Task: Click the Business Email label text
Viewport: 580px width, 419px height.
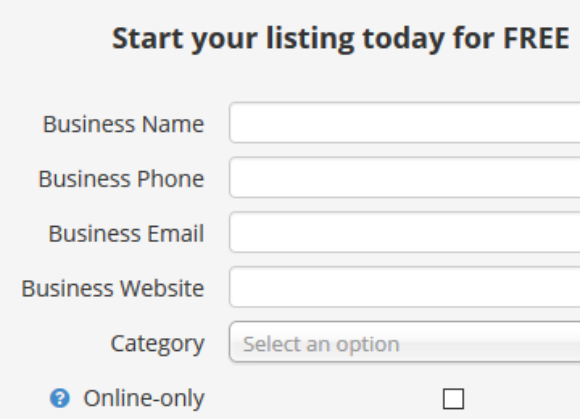Action: [x=126, y=233]
